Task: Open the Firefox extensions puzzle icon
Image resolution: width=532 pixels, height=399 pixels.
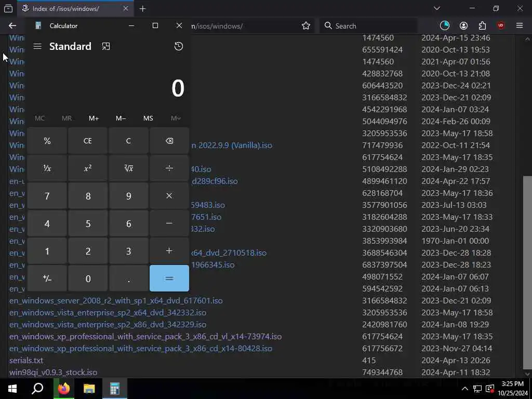Action: click(x=482, y=26)
